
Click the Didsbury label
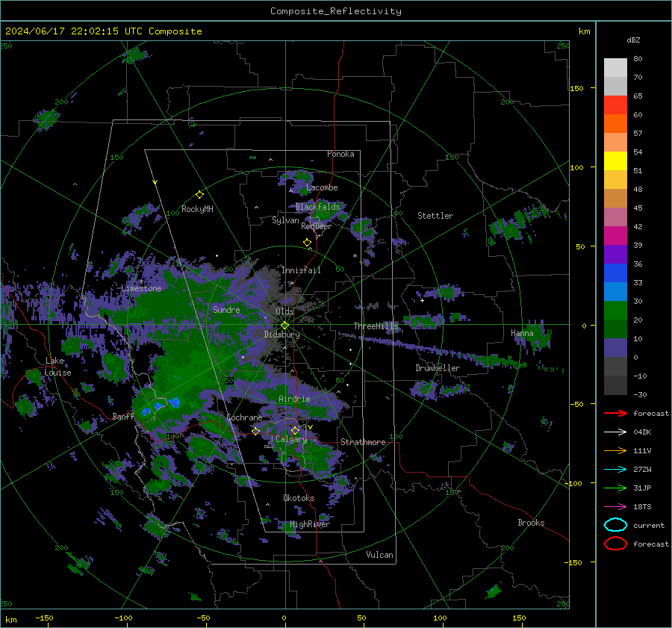pyautogui.click(x=282, y=335)
